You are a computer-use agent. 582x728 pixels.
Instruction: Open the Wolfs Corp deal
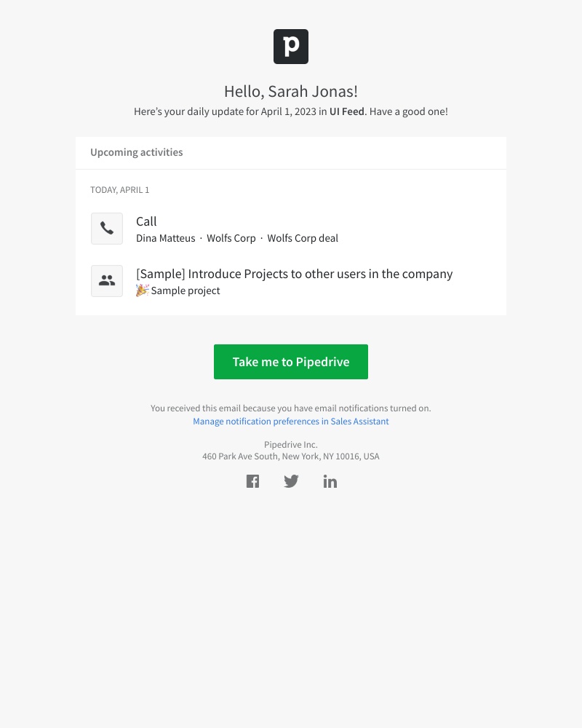303,238
